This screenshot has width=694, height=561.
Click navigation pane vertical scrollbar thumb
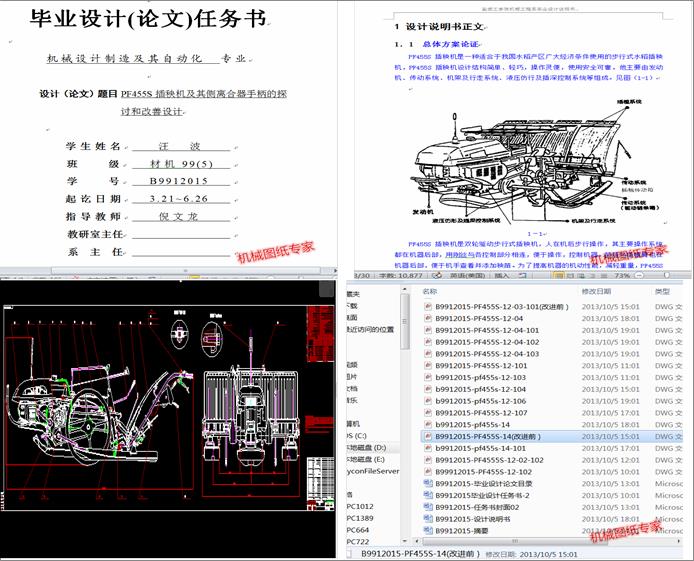tap(405, 322)
